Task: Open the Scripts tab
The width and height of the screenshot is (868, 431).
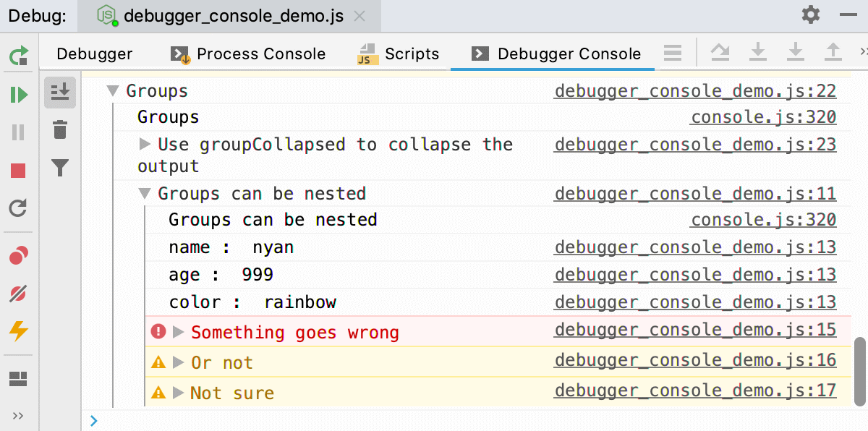Action: [x=399, y=53]
